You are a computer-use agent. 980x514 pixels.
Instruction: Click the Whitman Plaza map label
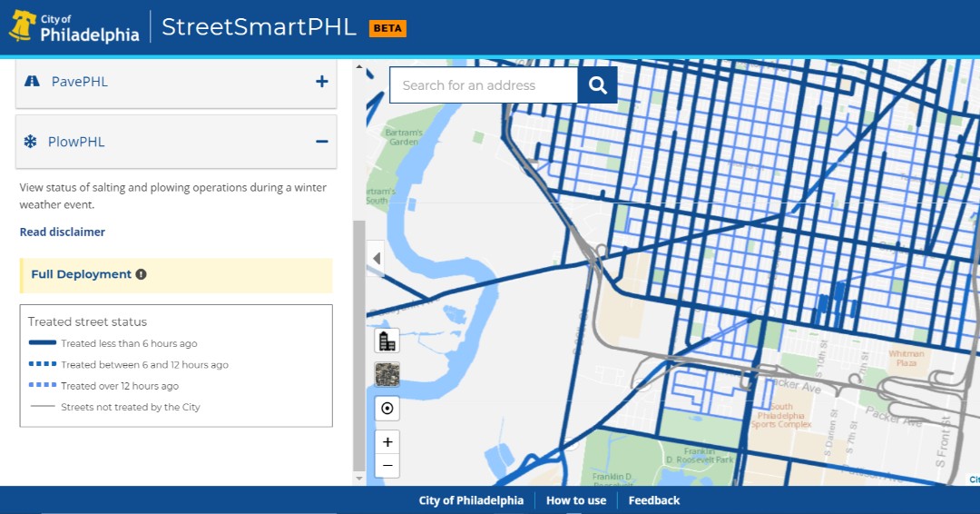click(x=906, y=359)
